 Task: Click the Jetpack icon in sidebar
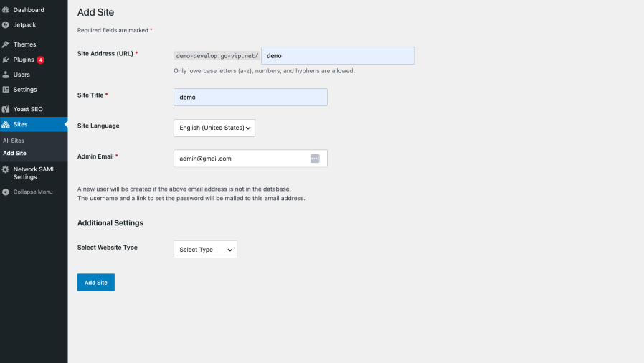5,25
